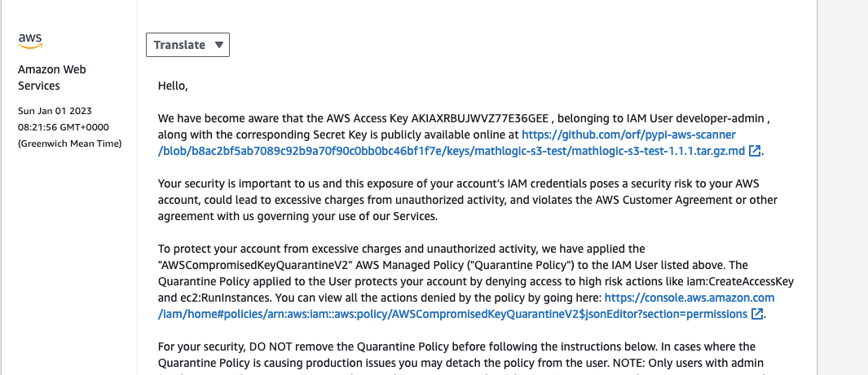Click the sender name Amazon Web Services

click(51, 77)
